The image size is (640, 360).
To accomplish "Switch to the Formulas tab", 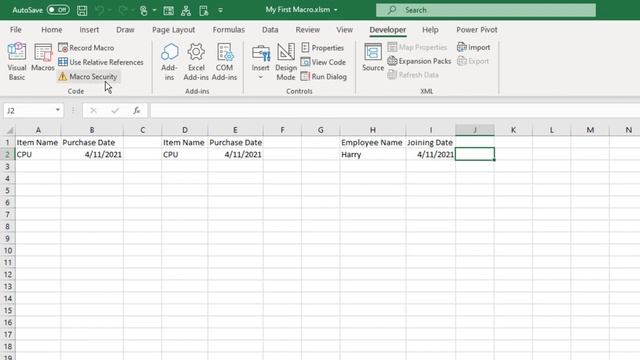I will click(x=229, y=30).
